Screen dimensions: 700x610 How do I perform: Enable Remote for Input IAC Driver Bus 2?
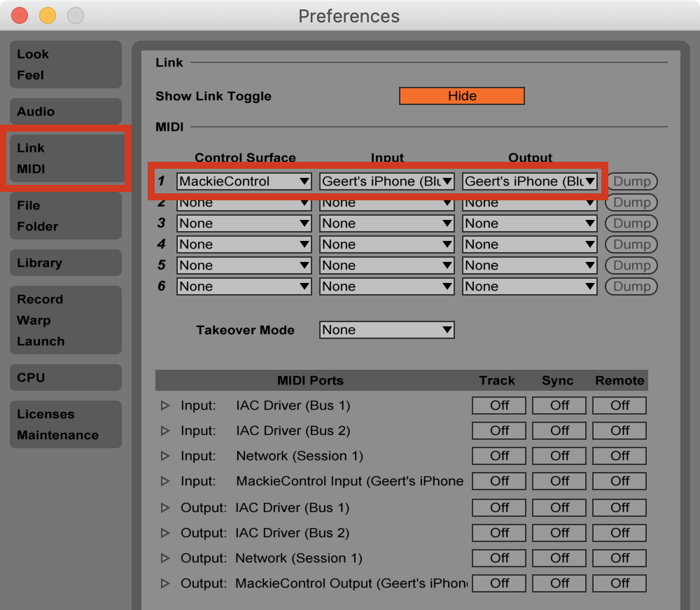point(619,431)
